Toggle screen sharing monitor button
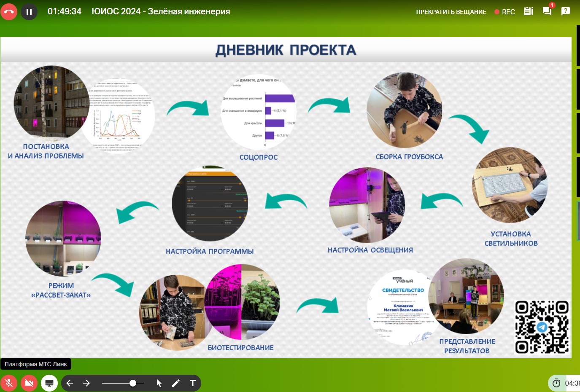Viewport: 580px width, 392px height. coord(49,383)
